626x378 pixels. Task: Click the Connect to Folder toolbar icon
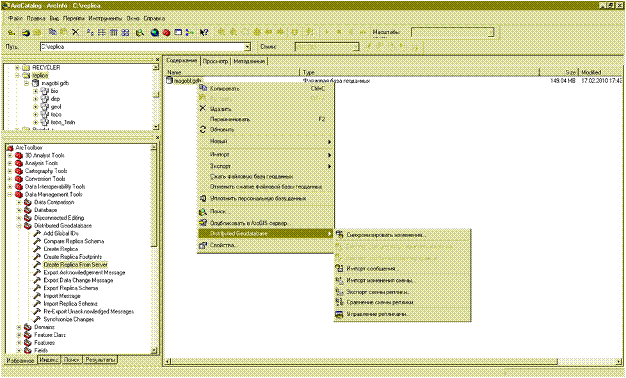(26, 33)
